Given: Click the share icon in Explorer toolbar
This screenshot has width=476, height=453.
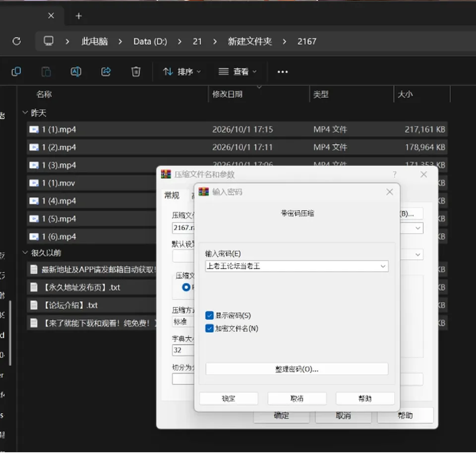Looking at the screenshot, I should [106, 71].
